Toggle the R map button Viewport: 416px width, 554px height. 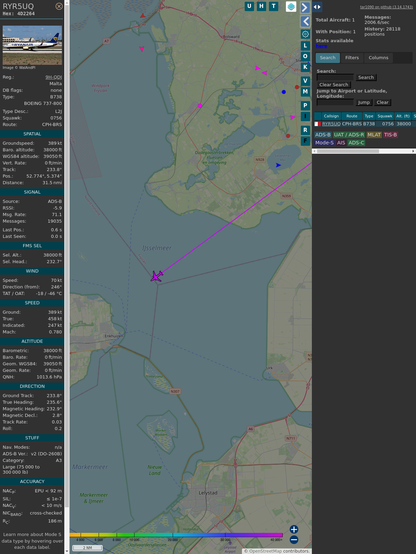(305, 130)
